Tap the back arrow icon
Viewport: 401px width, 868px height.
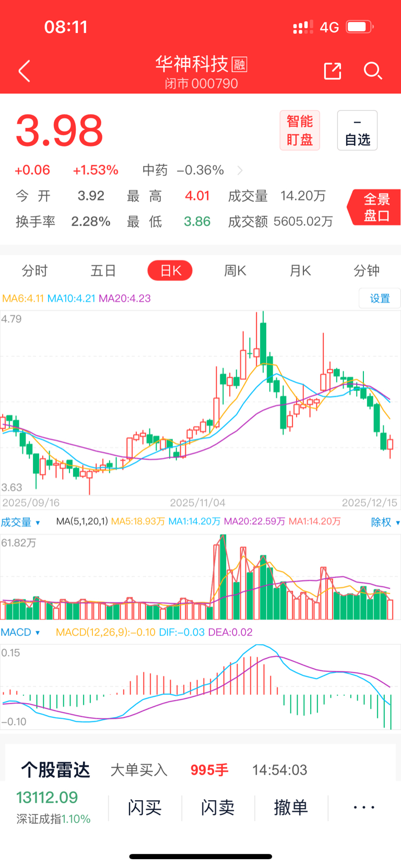click(25, 71)
